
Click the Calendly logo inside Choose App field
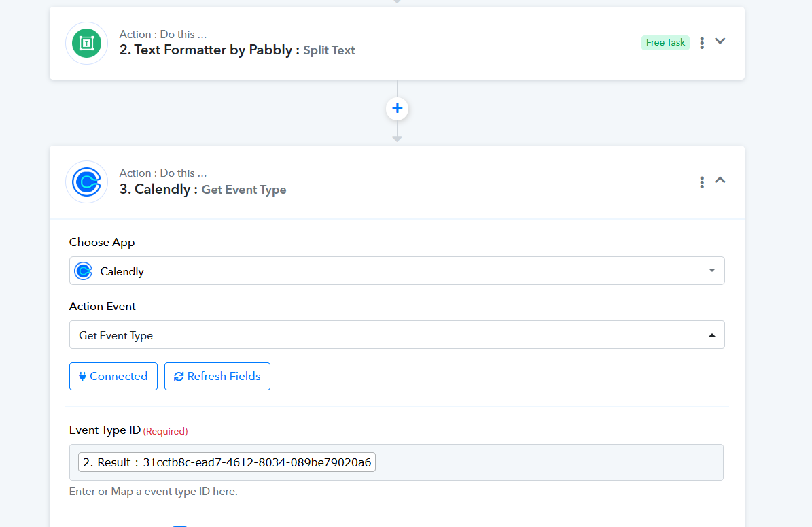click(x=84, y=271)
